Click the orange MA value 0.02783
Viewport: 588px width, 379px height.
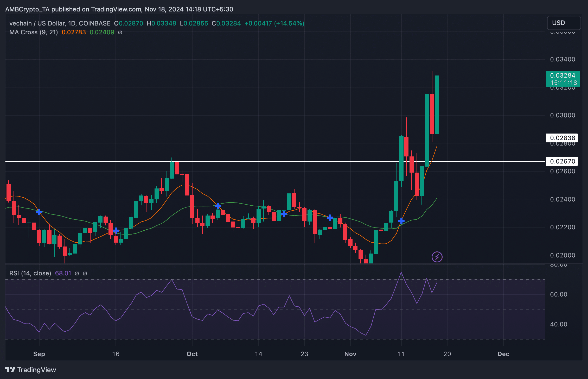pos(74,32)
